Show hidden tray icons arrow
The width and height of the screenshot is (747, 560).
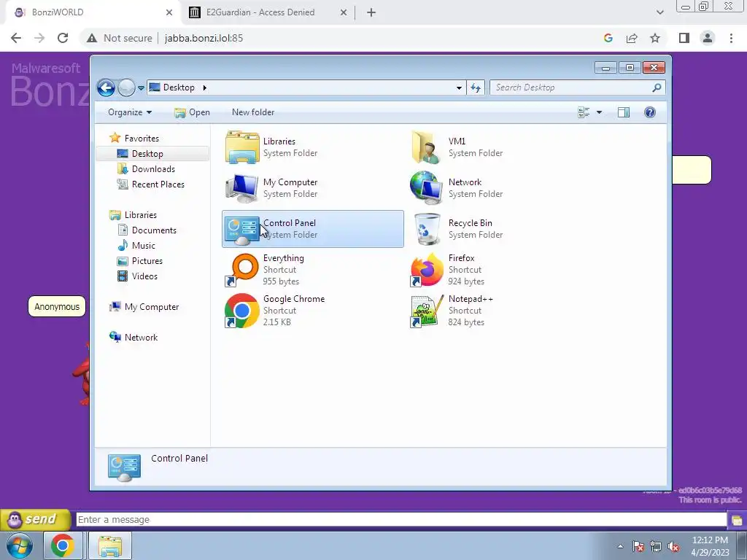click(620, 547)
